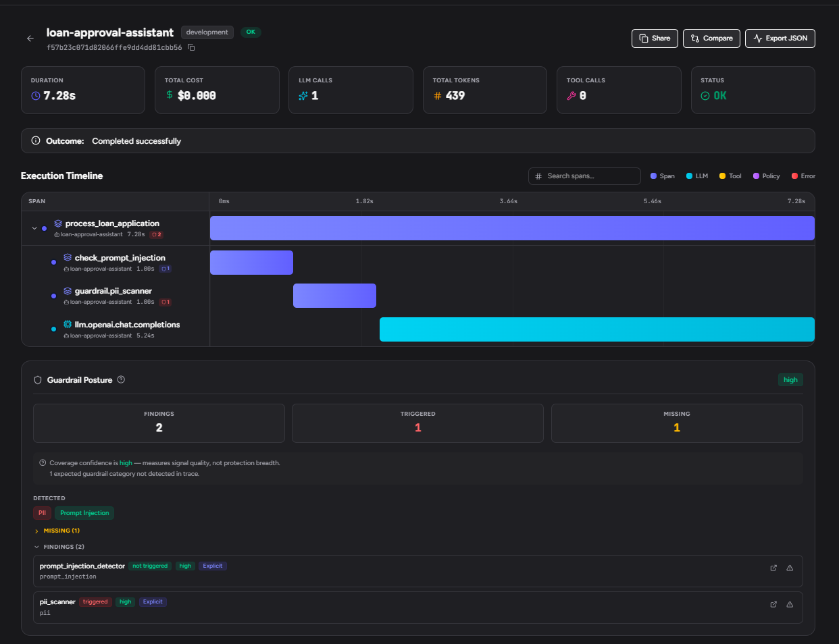This screenshot has height=644, width=839.
Task: Click the green OK badge beside title
Action: 251,32
